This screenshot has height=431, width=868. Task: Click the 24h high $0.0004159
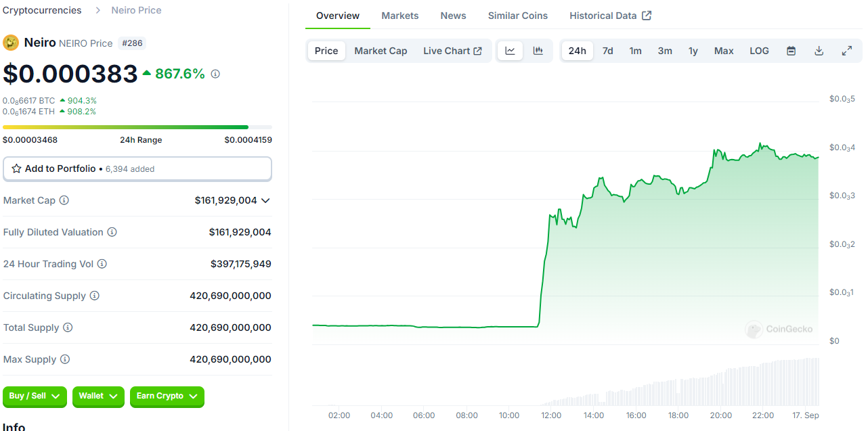(x=248, y=140)
